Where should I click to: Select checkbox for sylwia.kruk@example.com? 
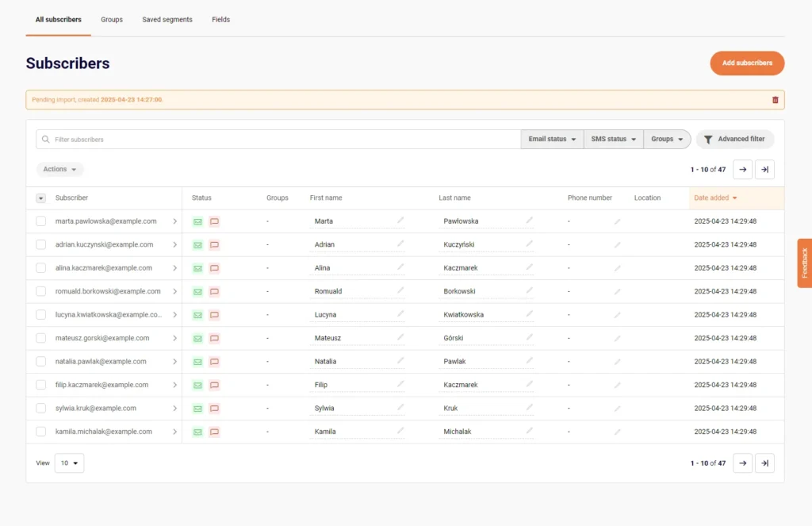coord(41,408)
